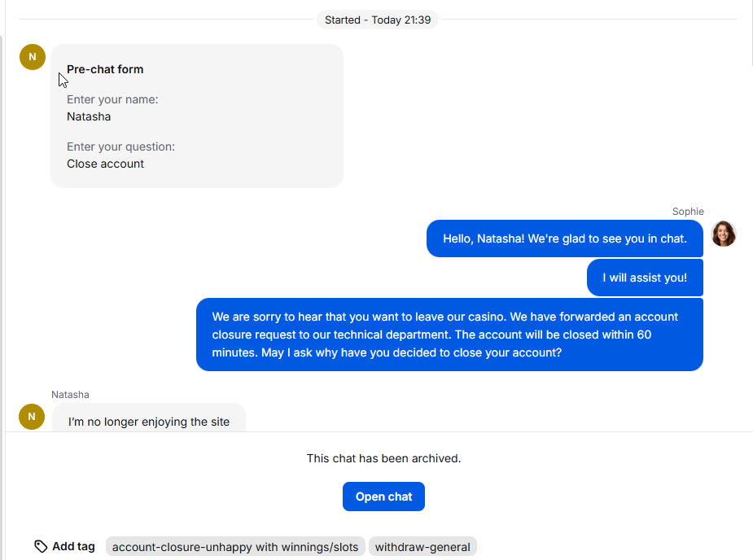Click the Started Today 21:39 timestamp
The width and height of the screenshot is (753, 560).
tap(378, 20)
